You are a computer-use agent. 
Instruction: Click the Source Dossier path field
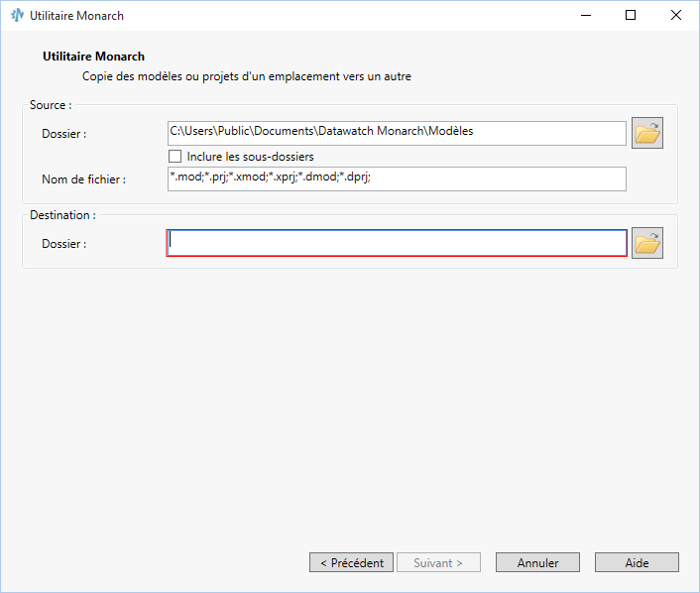(x=397, y=132)
